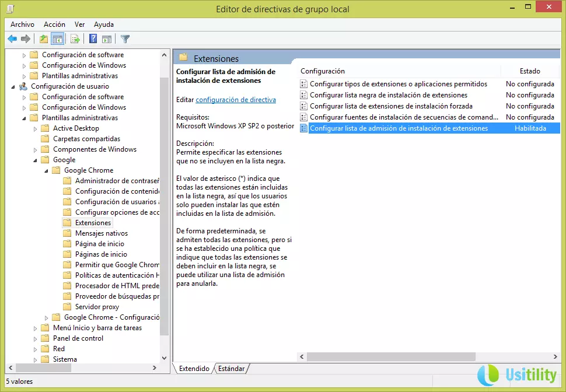Click the Back arrow toolbar icon
This screenshot has width=566, height=392.
tap(12, 39)
